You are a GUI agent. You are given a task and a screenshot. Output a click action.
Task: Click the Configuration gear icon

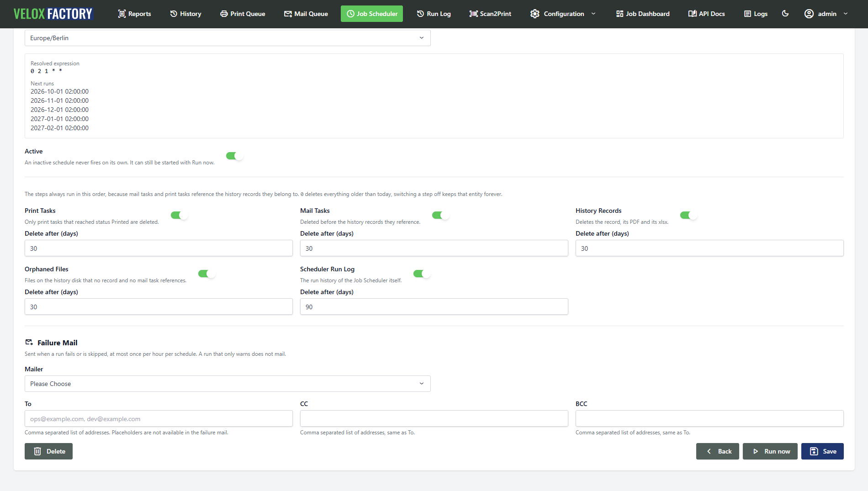coord(535,14)
